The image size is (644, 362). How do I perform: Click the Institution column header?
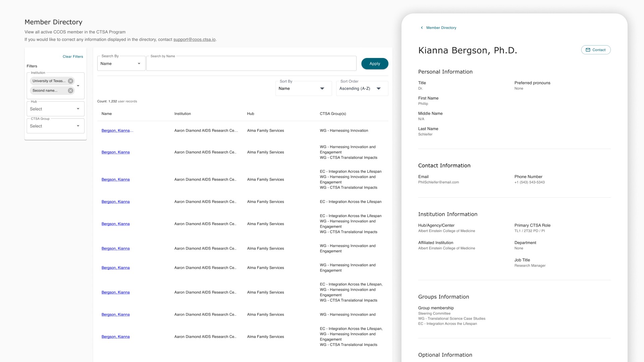pyautogui.click(x=182, y=114)
